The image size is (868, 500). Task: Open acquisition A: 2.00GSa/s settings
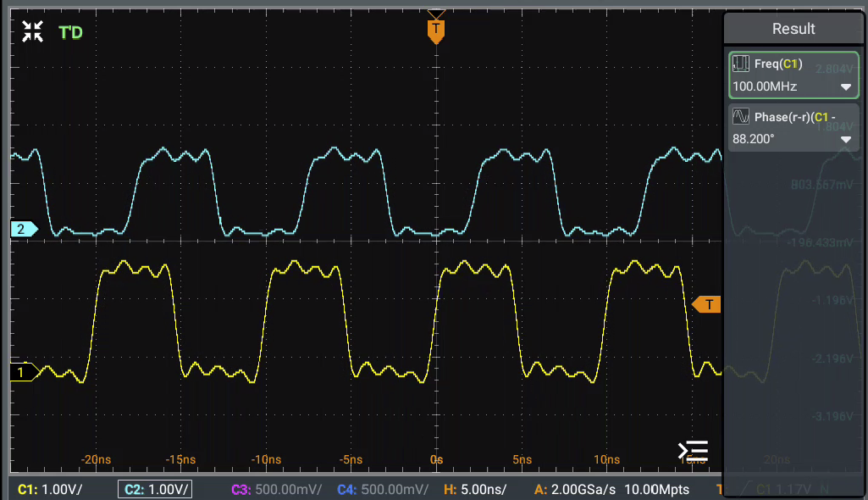[611, 490]
